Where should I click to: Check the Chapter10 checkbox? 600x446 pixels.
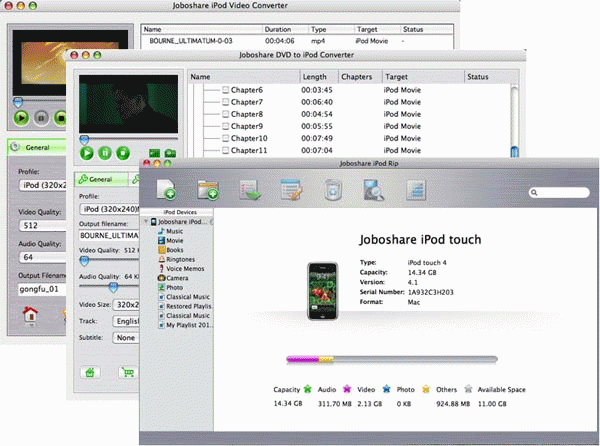(225, 138)
